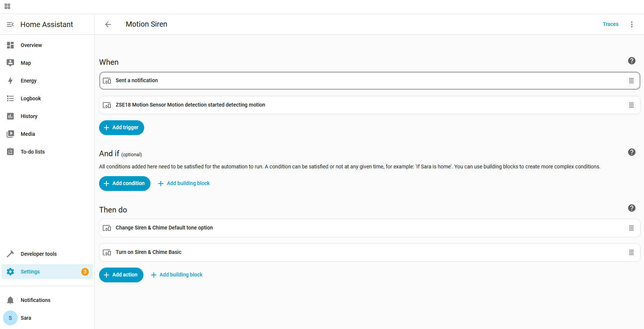644x329 pixels.
Task: Open the Traces link
Action: (610, 24)
